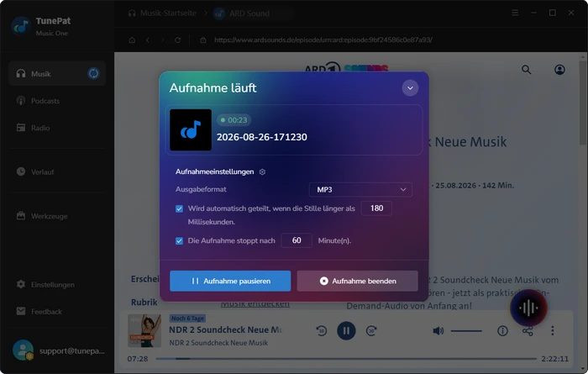The image size is (588, 374).
Task: Click the browser home icon
Action: point(132,40)
